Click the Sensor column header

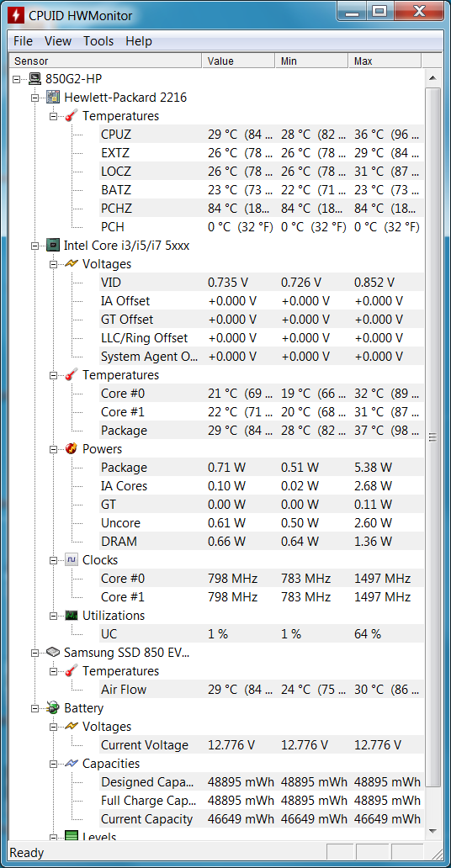click(x=105, y=61)
